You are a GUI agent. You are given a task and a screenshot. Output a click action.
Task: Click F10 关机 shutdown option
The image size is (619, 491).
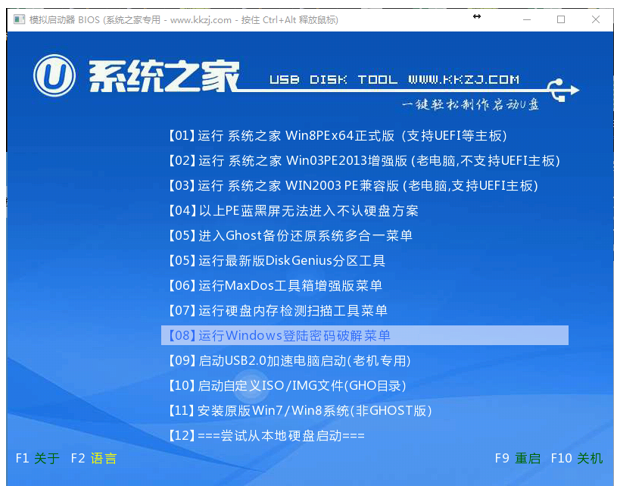pyautogui.click(x=577, y=458)
